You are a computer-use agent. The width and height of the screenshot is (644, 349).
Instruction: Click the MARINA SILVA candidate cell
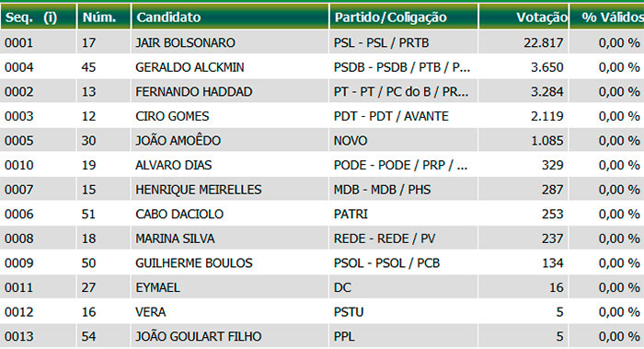(230, 238)
